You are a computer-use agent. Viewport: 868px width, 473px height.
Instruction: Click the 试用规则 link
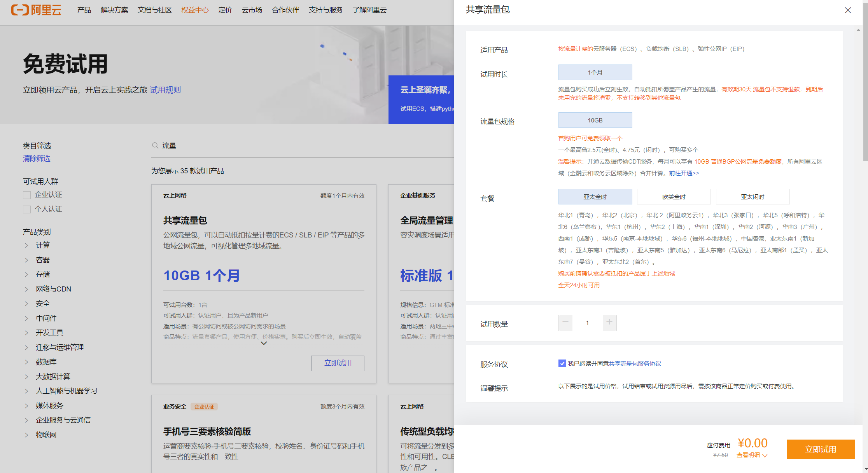point(165,90)
